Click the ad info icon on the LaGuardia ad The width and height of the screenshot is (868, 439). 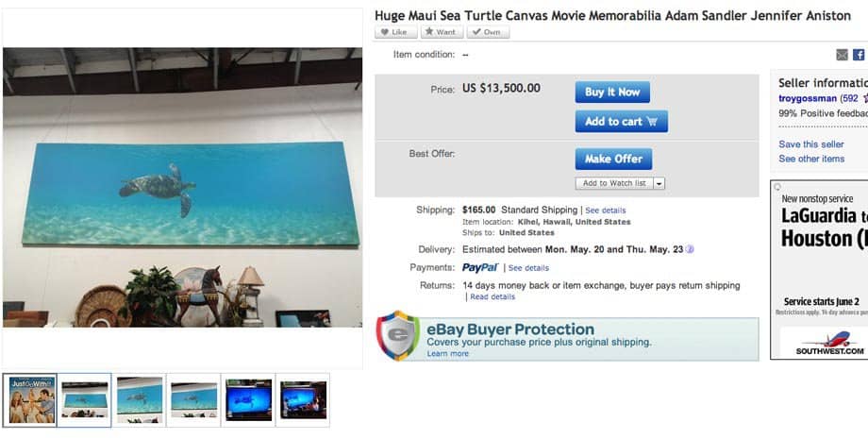[777, 187]
